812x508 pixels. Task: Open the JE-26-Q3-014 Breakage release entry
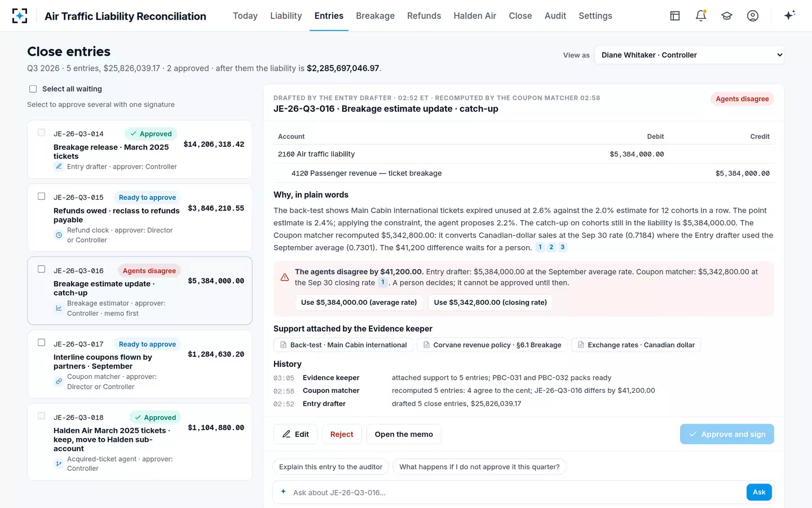140,150
